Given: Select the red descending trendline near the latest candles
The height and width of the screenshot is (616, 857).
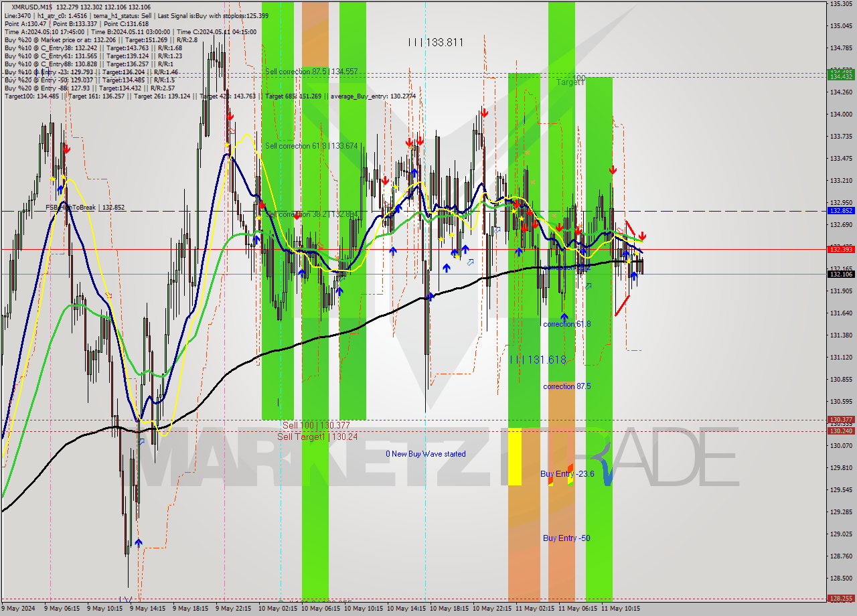Looking at the screenshot, I should click(629, 228).
